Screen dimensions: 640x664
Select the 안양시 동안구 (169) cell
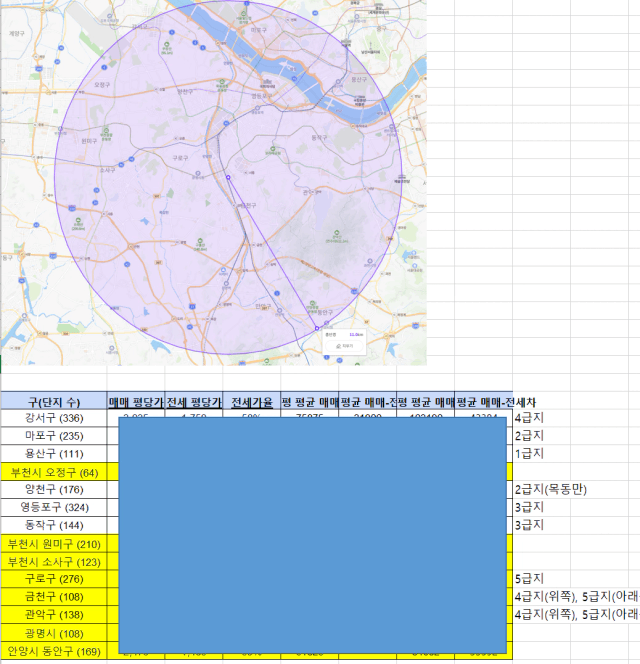click(x=53, y=652)
